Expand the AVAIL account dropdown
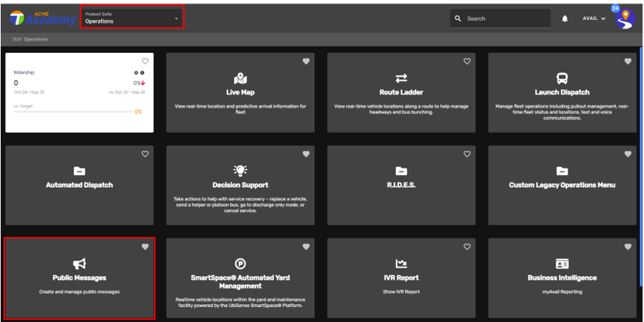The height and width of the screenshot is (322, 644). 594,19
